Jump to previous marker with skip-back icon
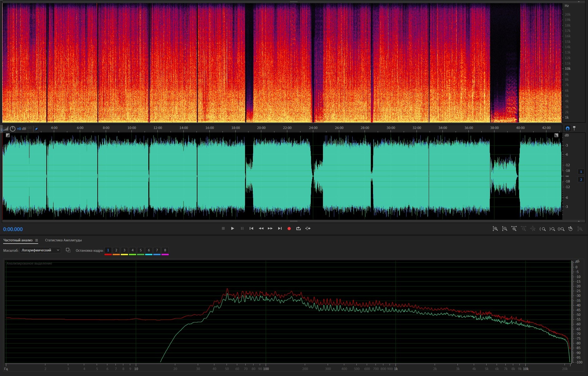The image size is (588, 376). coord(251,229)
